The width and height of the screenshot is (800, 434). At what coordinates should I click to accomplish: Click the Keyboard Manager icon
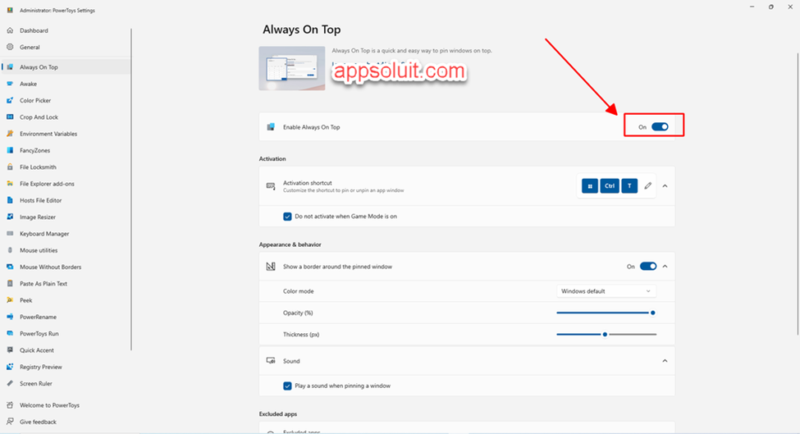point(10,234)
